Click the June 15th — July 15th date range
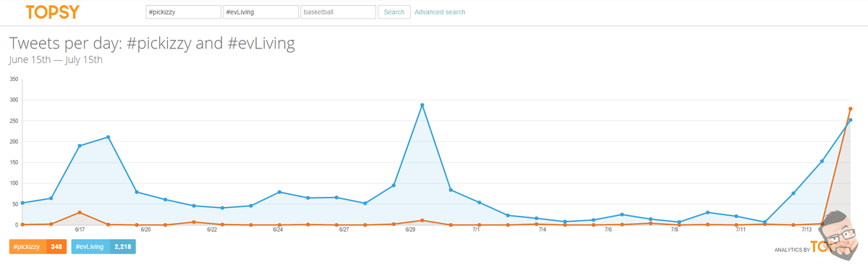This screenshot has width=868, height=265. coord(56,60)
